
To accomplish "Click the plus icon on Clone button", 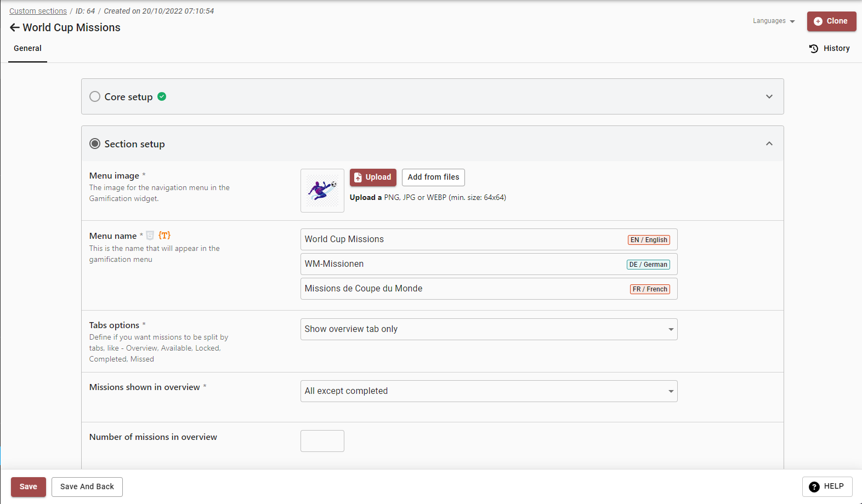I will click(818, 21).
